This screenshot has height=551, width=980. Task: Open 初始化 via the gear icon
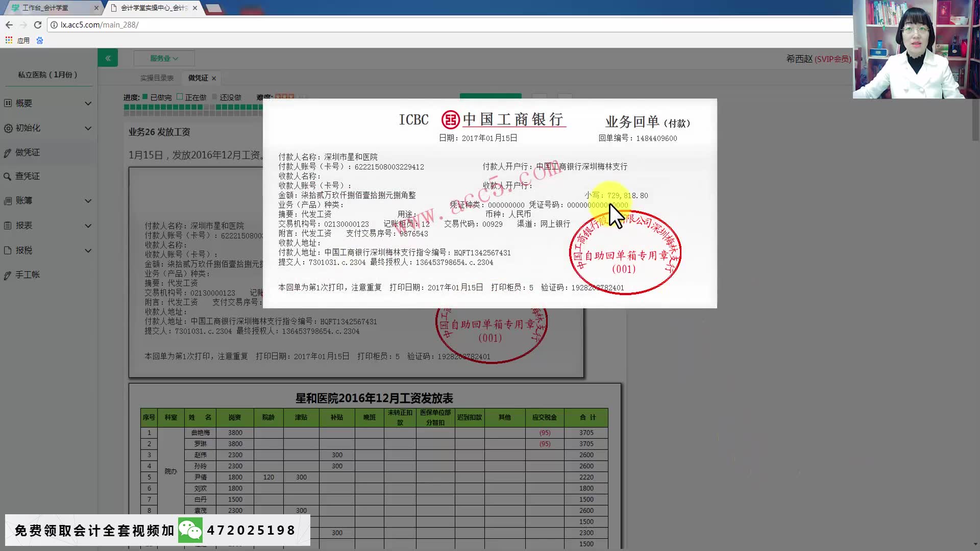[x=8, y=128]
